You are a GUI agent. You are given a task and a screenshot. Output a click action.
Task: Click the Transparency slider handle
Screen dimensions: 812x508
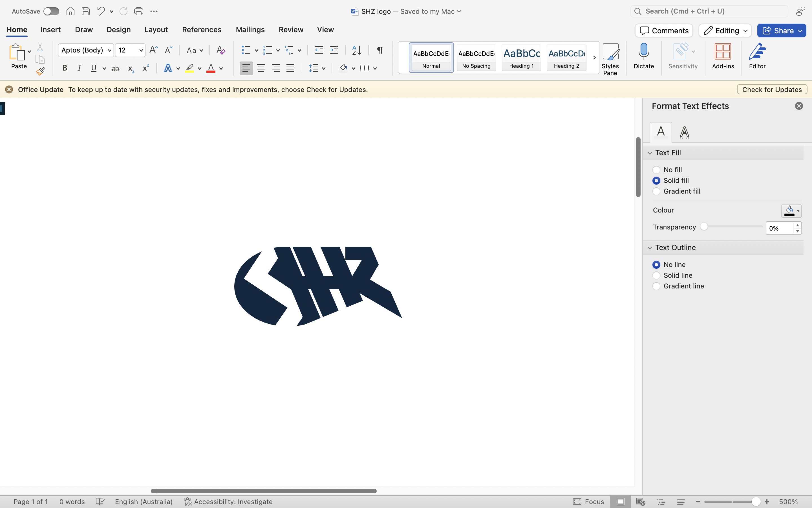[704, 227]
